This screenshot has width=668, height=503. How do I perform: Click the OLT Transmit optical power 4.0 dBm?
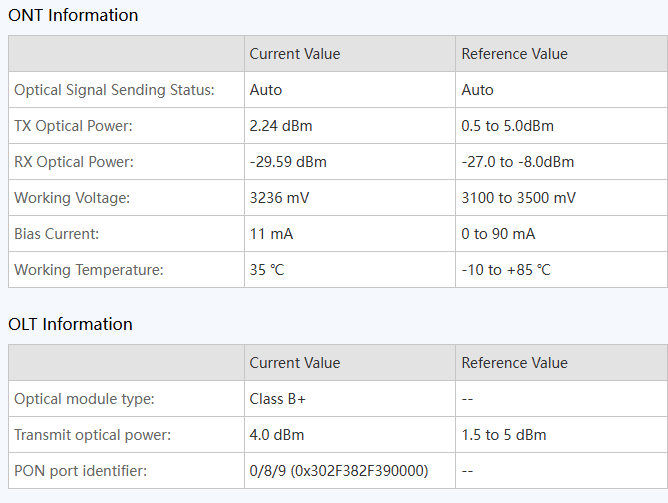[276, 435]
